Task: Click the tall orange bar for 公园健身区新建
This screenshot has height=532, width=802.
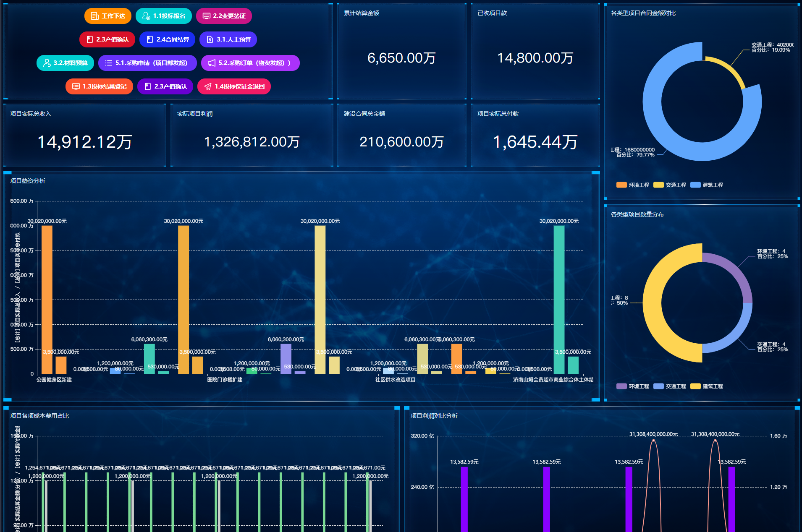Action: [47, 299]
